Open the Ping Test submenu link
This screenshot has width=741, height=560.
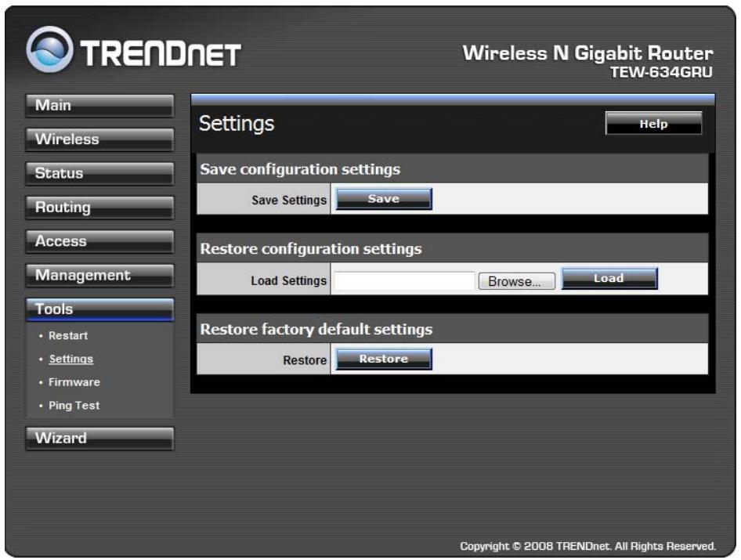pos(74,406)
